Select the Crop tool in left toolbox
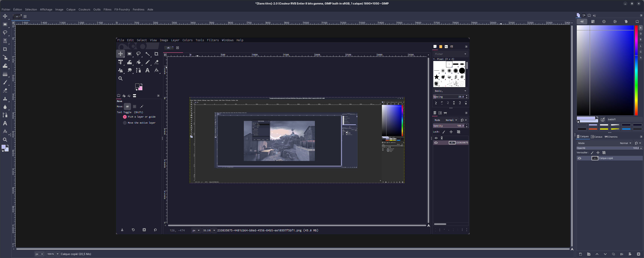 click(5, 49)
